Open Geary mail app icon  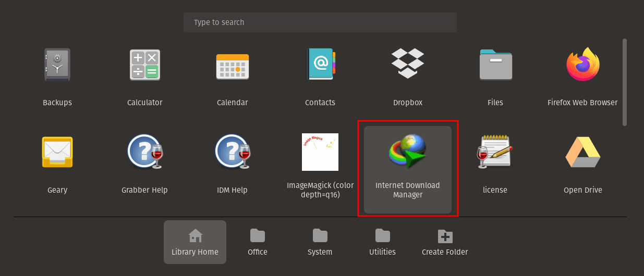click(57, 152)
